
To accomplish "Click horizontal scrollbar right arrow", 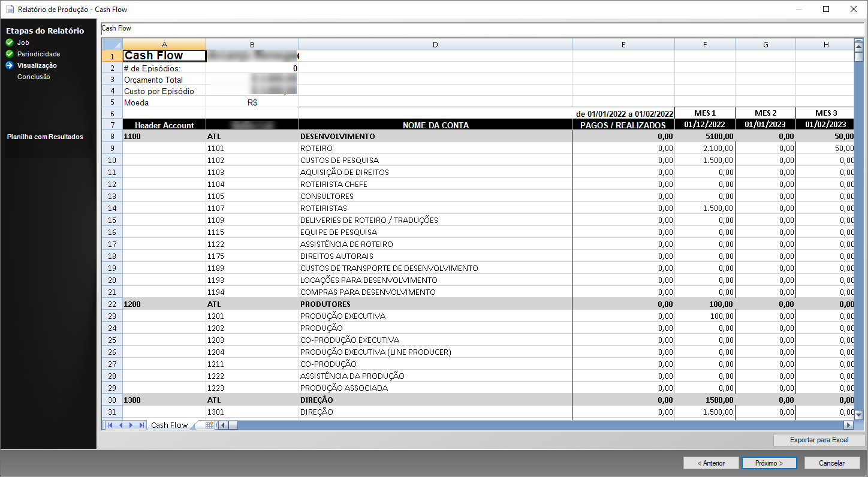I will click(x=848, y=425).
